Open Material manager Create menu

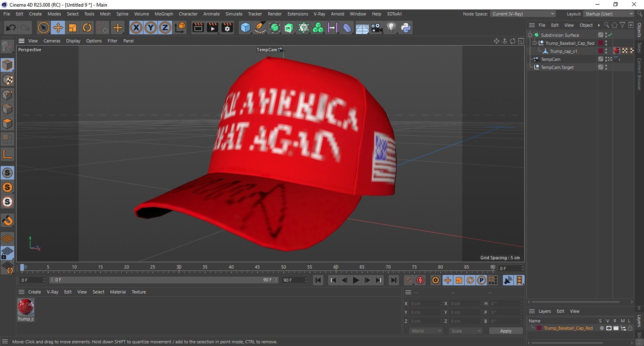pos(35,292)
